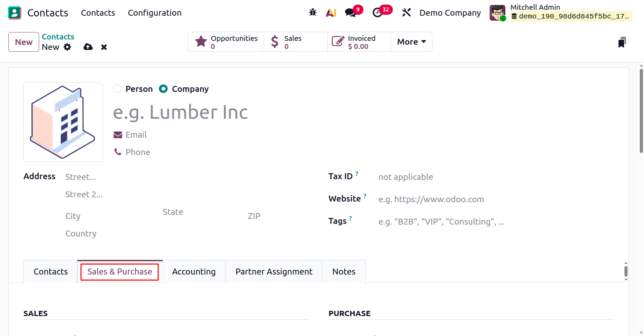
Task: Select the Person radio button
Action: pyautogui.click(x=117, y=89)
